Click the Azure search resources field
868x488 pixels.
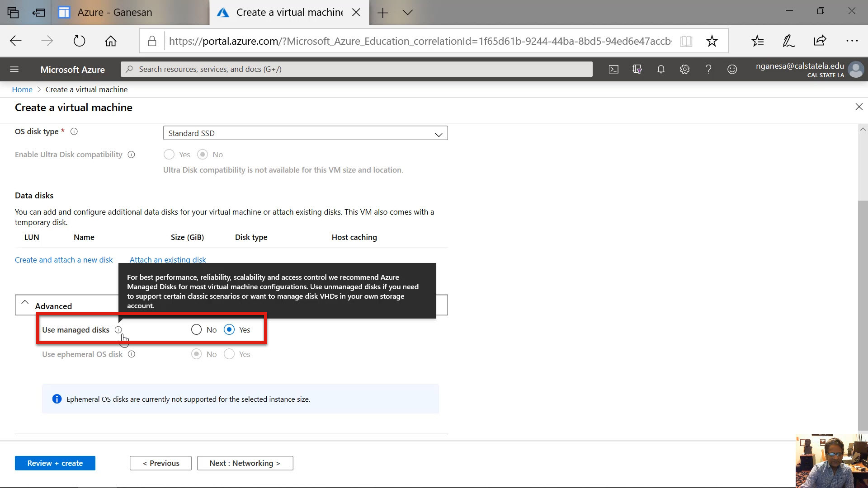tap(356, 69)
